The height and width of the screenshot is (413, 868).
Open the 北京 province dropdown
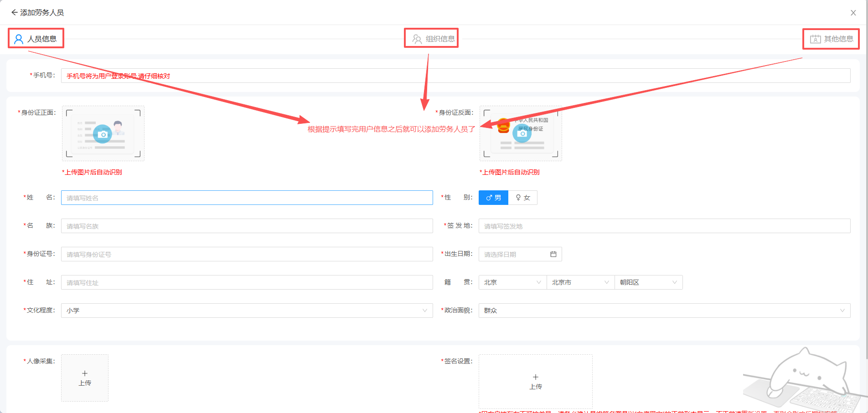tap(512, 282)
